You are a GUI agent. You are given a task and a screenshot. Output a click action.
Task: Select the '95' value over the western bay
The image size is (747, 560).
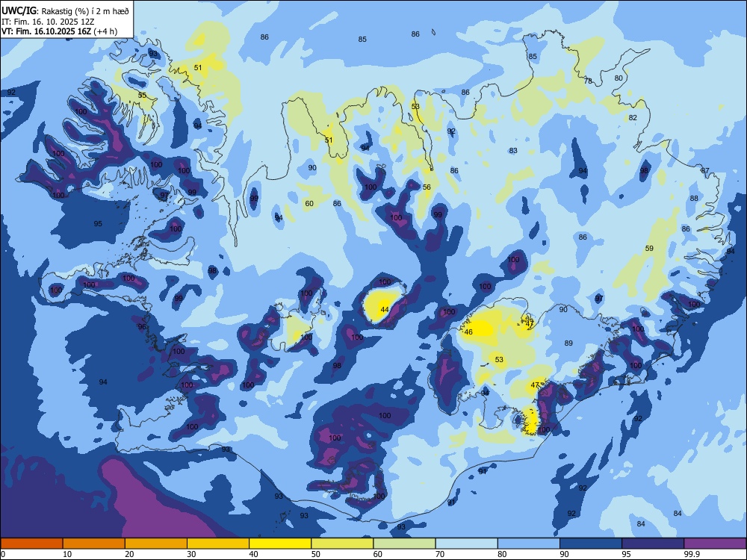[x=98, y=223]
